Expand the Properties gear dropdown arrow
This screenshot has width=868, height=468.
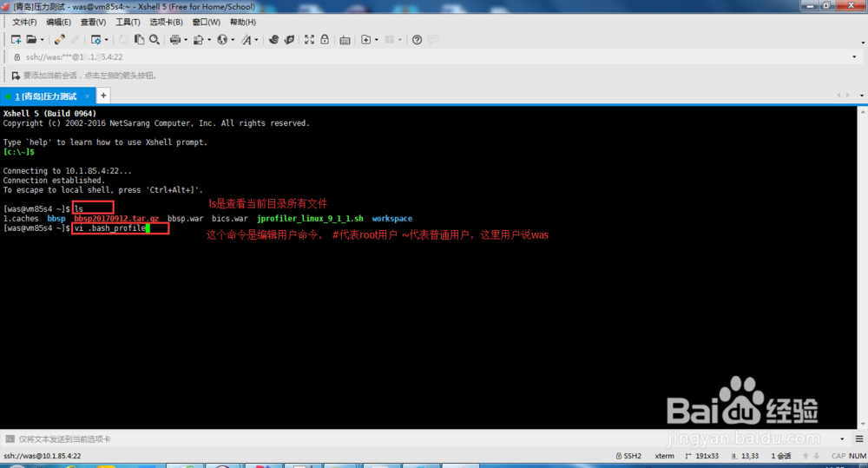tap(107, 40)
